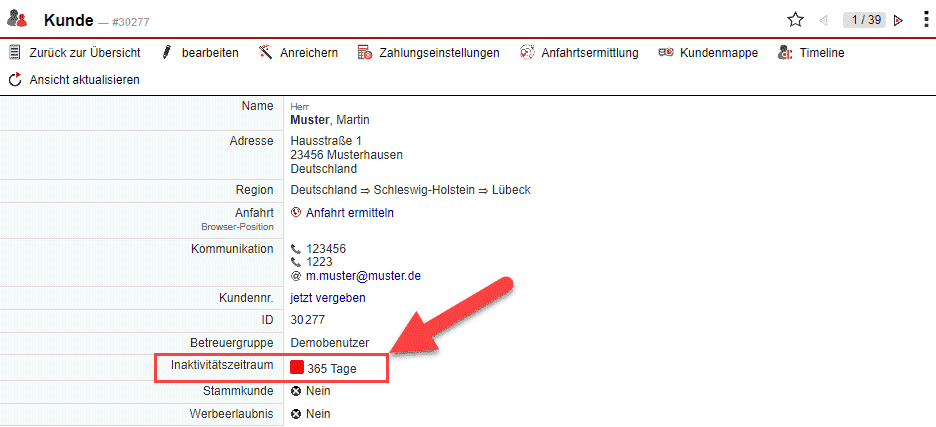Click the customer icon beside Kunde title

click(17, 19)
